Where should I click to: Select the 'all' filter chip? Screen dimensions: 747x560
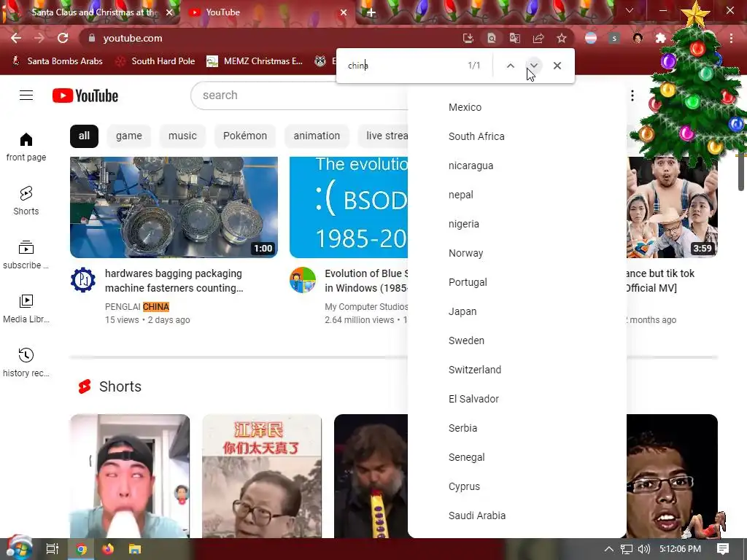84,136
